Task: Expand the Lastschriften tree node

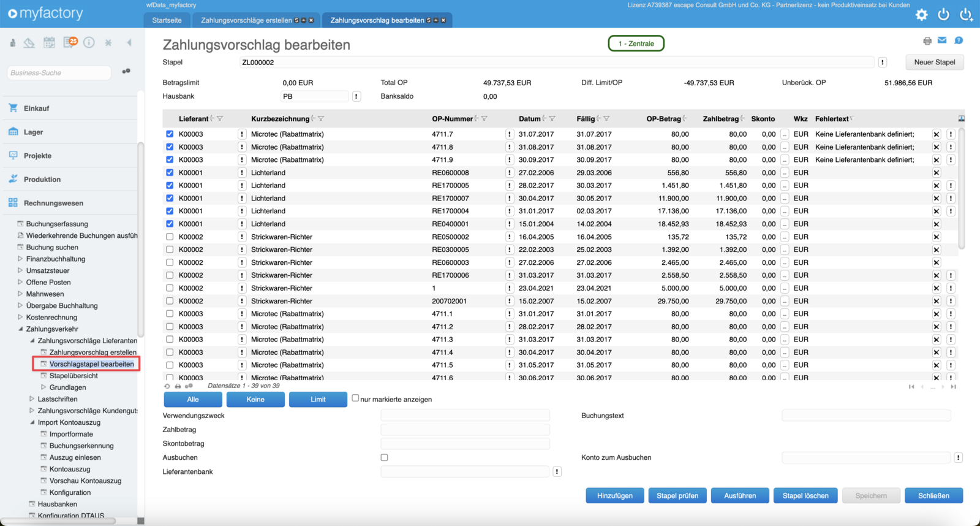Action: (x=32, y=398)
